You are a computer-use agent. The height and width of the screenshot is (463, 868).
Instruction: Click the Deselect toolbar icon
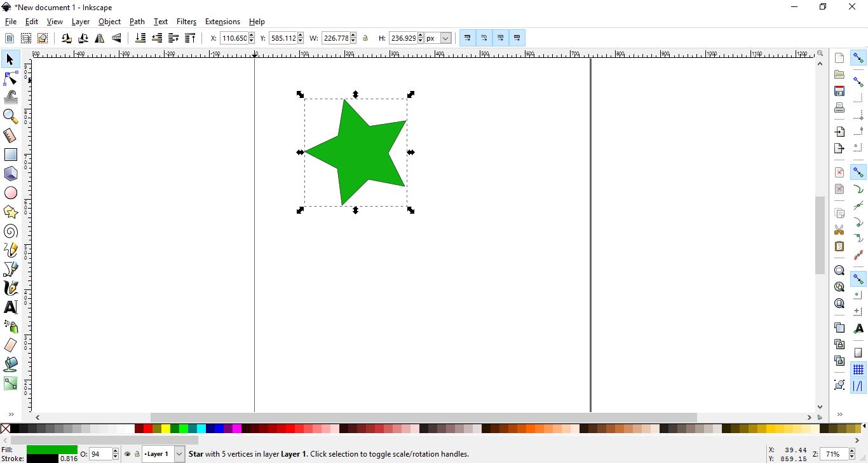click(43, 38)
